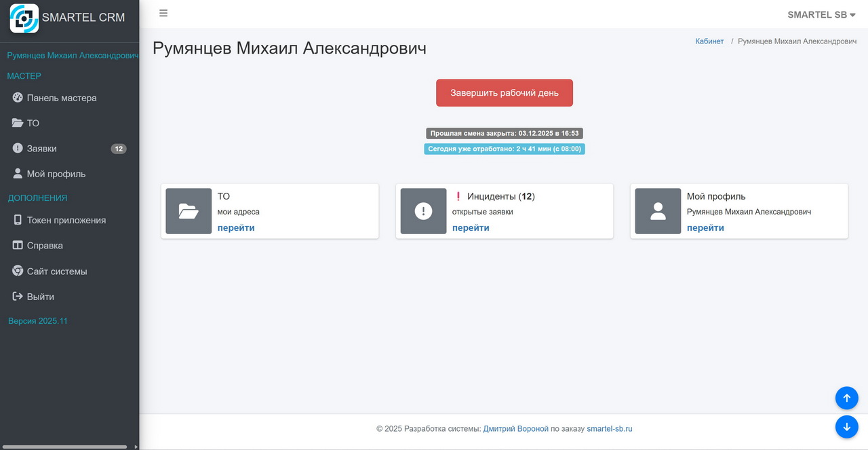Click the Токен приложения phone icon
Viewport: 868px width, 450px height.
pyautogui.click(x=18, y=220)
